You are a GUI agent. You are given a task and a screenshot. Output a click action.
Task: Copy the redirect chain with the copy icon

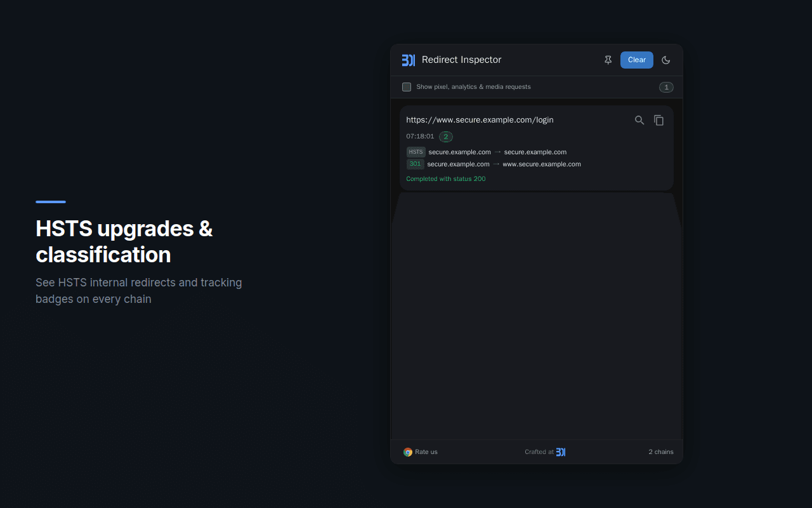[658, 120]
